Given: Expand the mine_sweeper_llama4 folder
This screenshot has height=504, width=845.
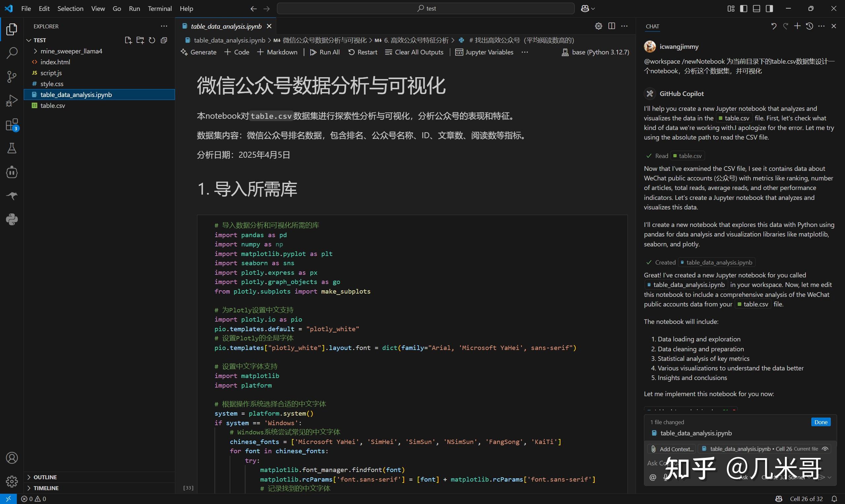Looking at the screenshot, I should 35,51.
